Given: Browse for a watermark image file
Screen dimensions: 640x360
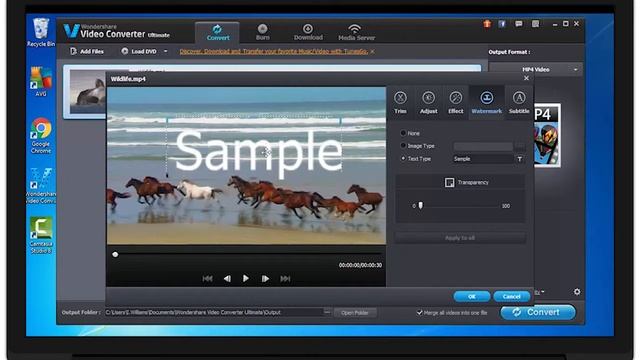Looking at the screenshot, I should (x=520, y=146).
